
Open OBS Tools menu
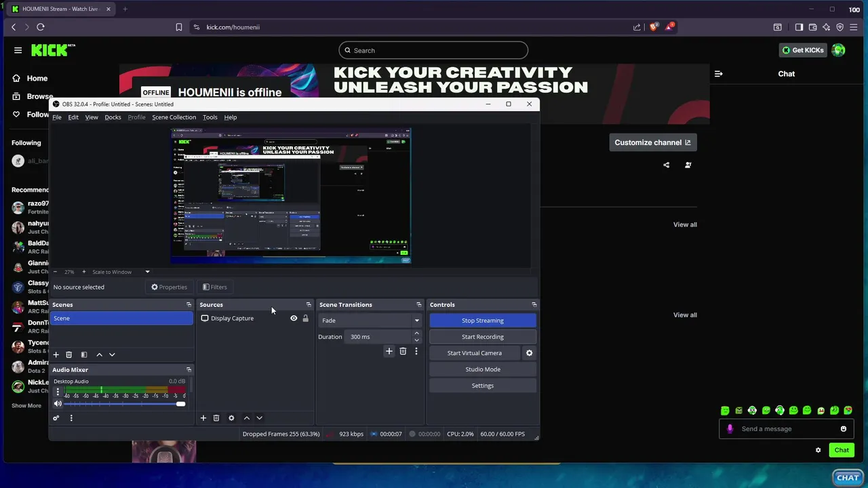(210, 117)
